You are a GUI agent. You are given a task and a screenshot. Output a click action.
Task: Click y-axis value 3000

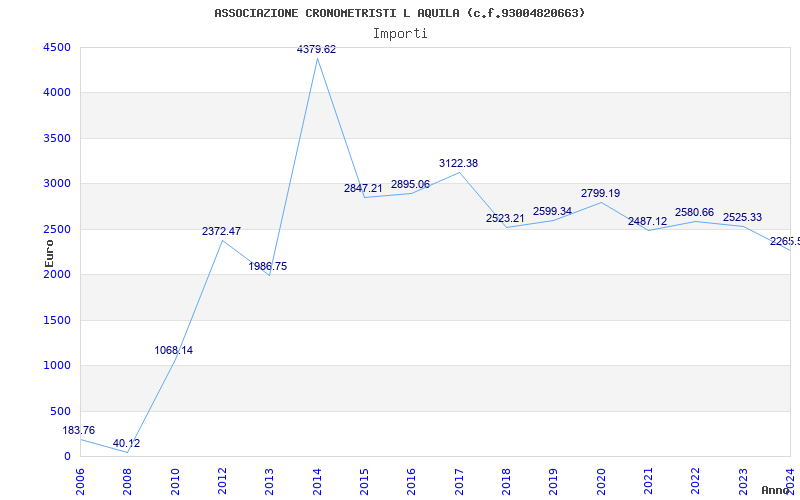tap(57, 184)
